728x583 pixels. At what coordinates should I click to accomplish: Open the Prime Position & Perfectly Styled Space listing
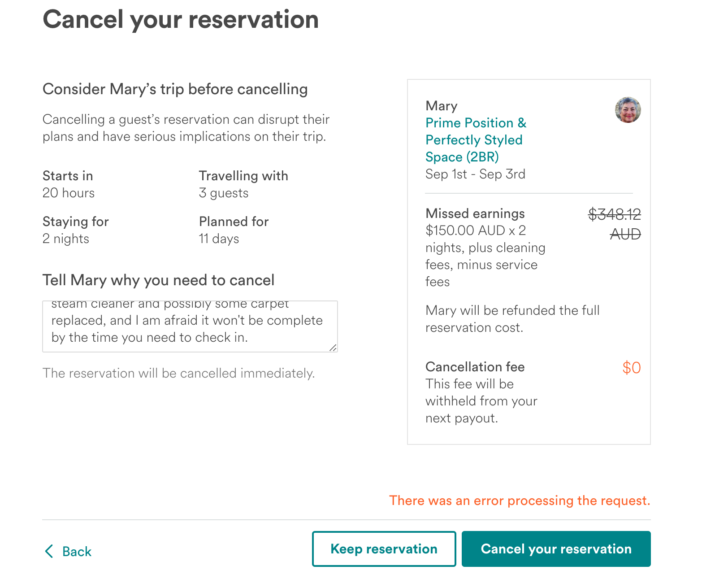click(475, 140)
